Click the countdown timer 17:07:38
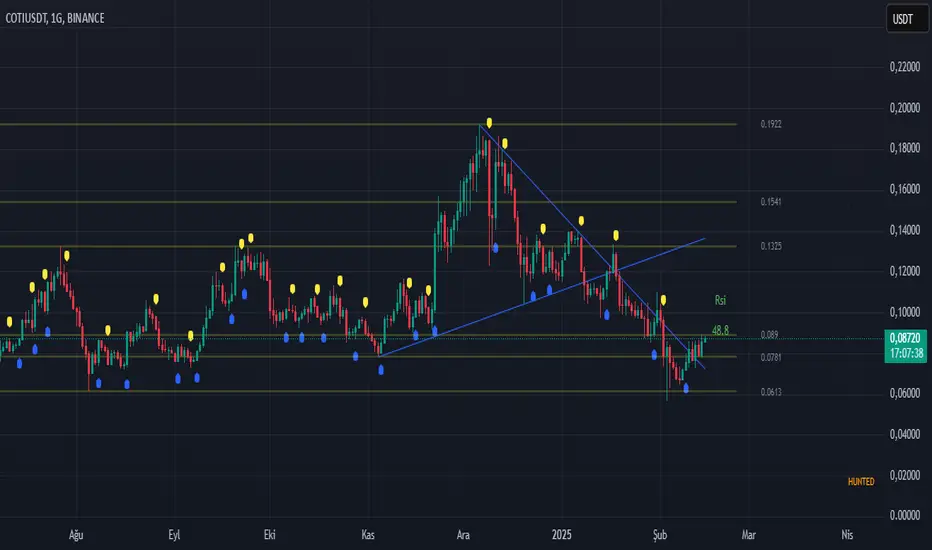The image size is (932, 550). tap(905, 354)
